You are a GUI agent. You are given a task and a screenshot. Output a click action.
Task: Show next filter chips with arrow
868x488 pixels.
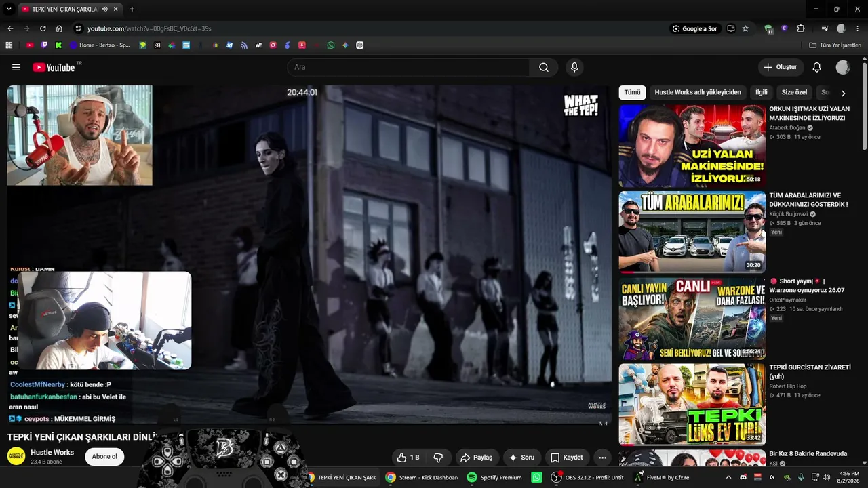point(843,93)
